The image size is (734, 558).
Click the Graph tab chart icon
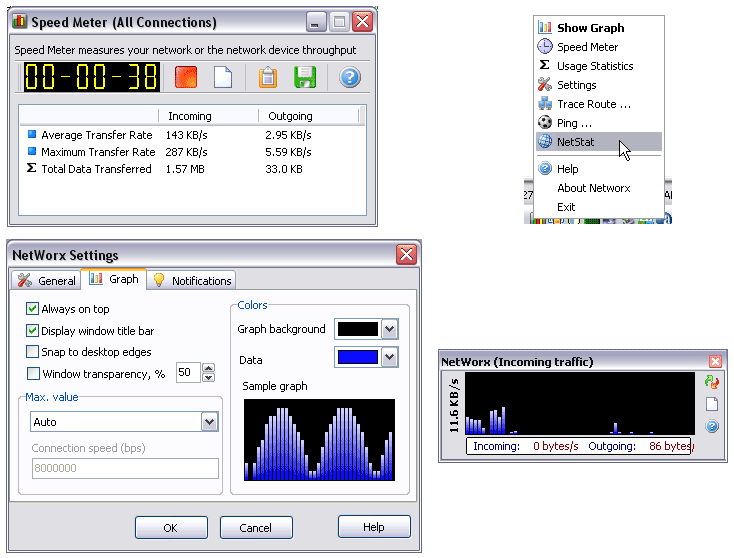click(x=96, y=279)
